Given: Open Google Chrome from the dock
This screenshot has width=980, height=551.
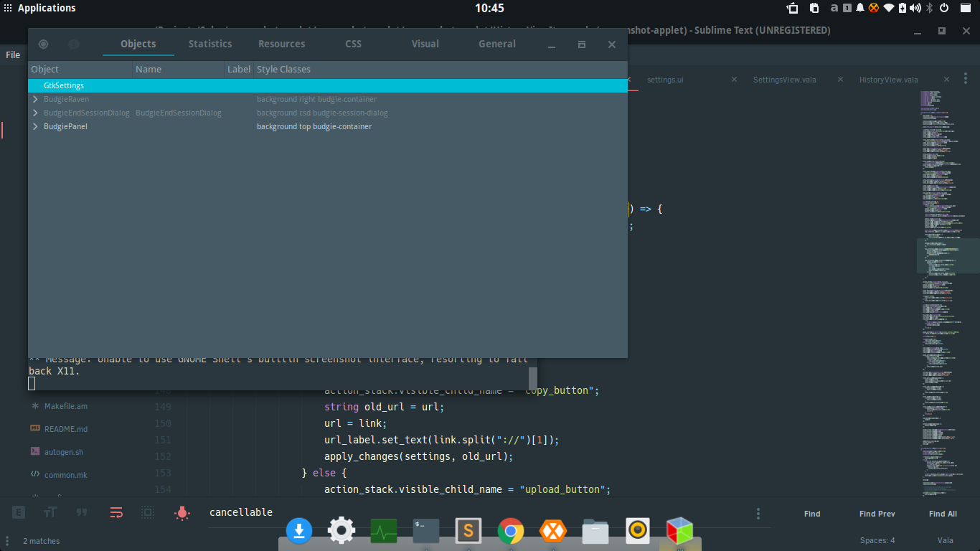Looking at the screenshot, I should 511,531.
